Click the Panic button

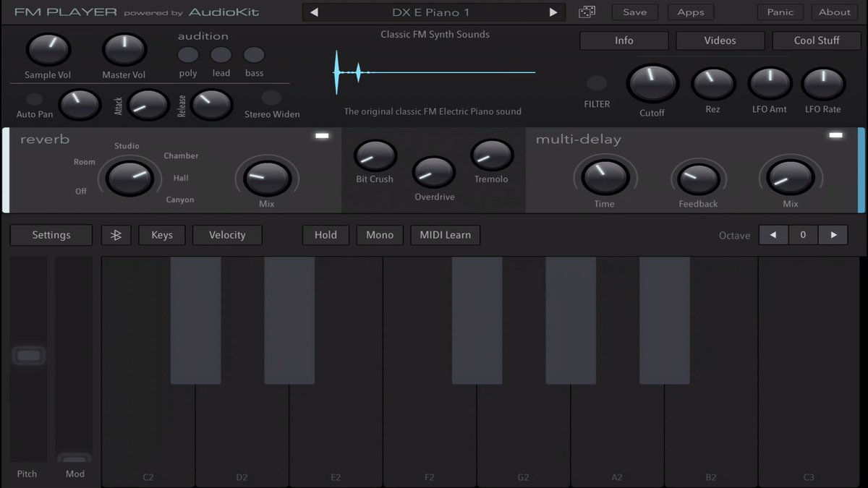[780, 12]
